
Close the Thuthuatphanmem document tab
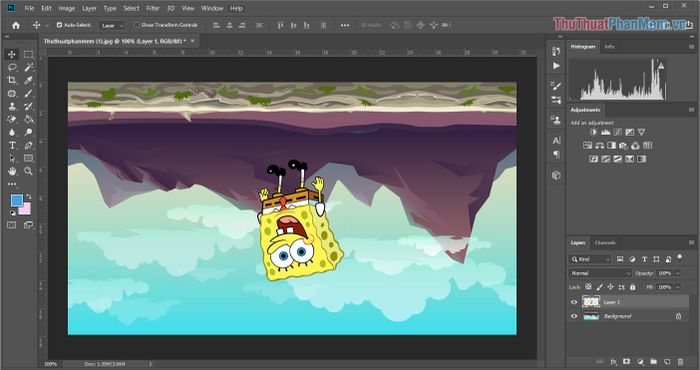click(192, 41)
